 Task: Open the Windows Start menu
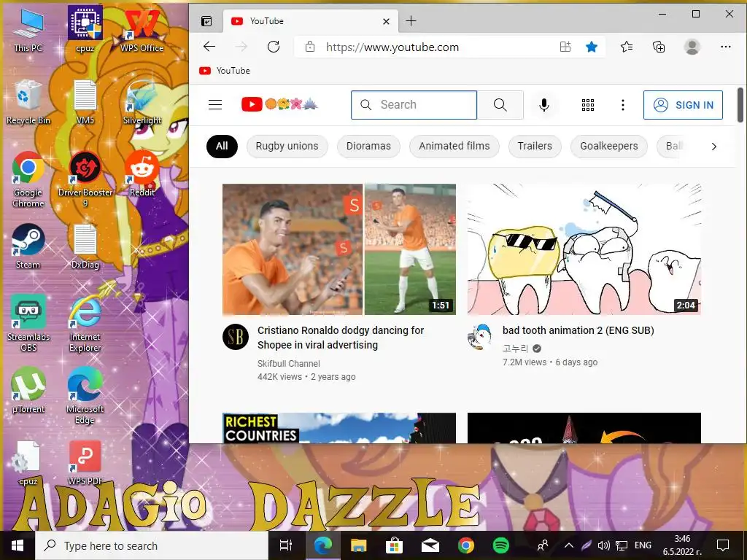[18, 545]
